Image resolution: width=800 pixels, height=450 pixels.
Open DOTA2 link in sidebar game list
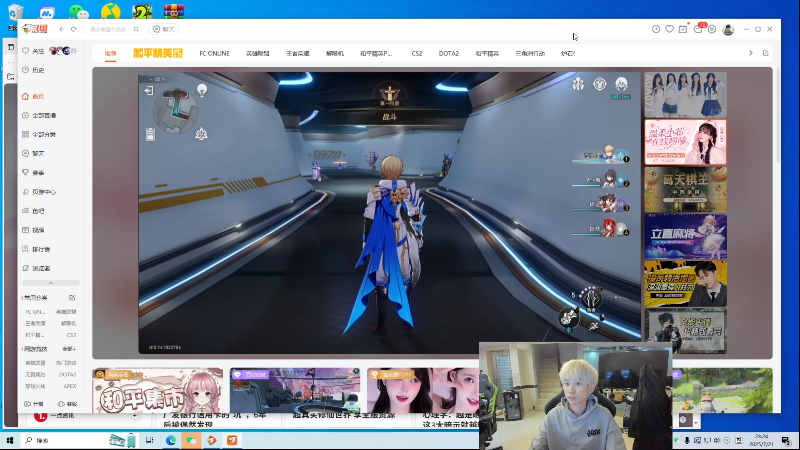67,374
